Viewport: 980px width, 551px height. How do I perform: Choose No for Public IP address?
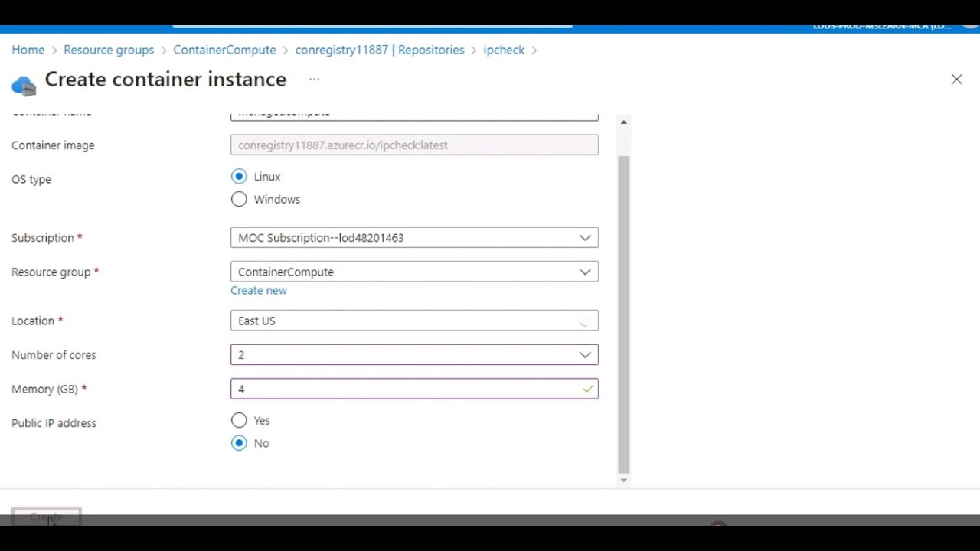tap(239, 443)
